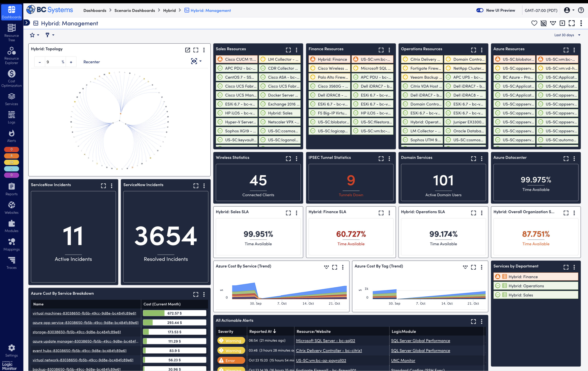This screenshot has height=371, width=588.
Task: Open Traces in sidebar
Action: 11,263
